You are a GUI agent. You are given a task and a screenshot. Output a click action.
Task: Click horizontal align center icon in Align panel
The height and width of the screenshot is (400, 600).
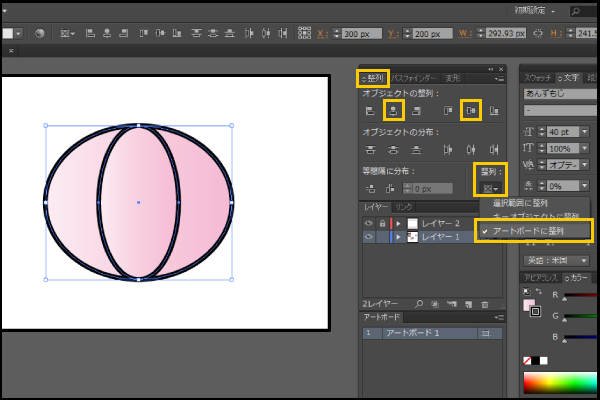pyautogui.click(x=394, y=110)
